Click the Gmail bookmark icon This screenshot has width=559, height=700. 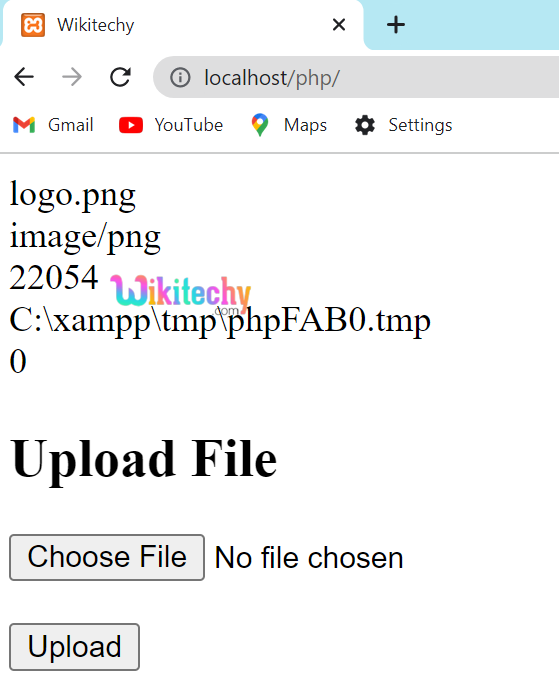[x=24, y=125]
